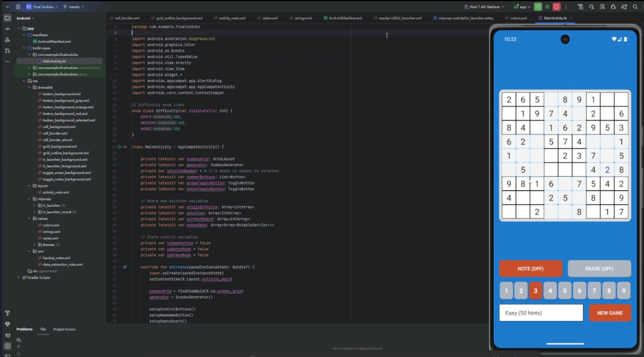Open the master git branch dropdown

click(74, 7)
